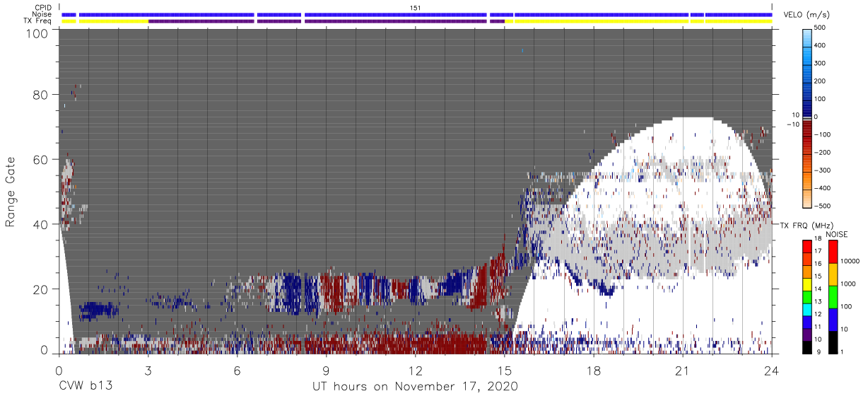Click the Range Gate axis label
Screen dimensions: 868x401
coord(11,192)
